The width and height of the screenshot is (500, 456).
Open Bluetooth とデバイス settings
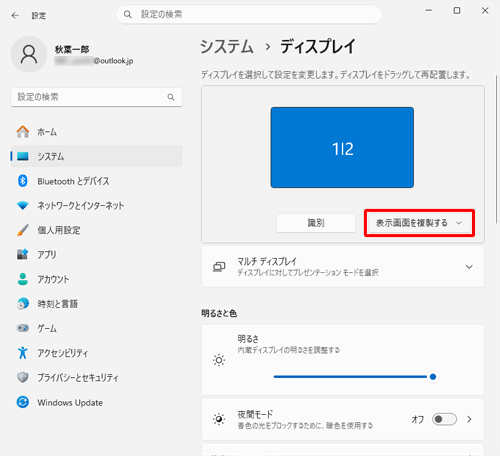[96, 181]
